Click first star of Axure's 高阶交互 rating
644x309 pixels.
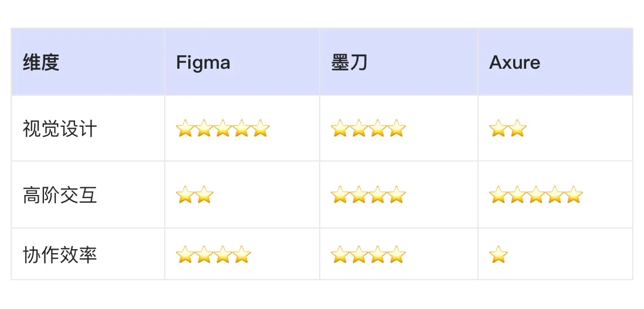coord(499,195)
